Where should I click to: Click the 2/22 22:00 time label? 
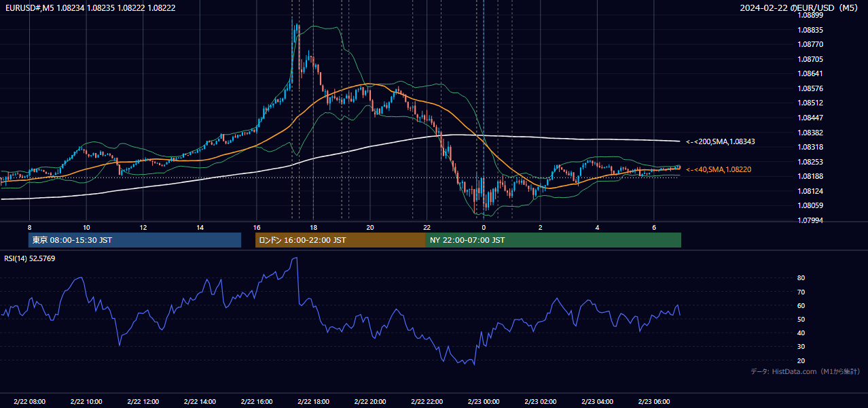[427, 401]
